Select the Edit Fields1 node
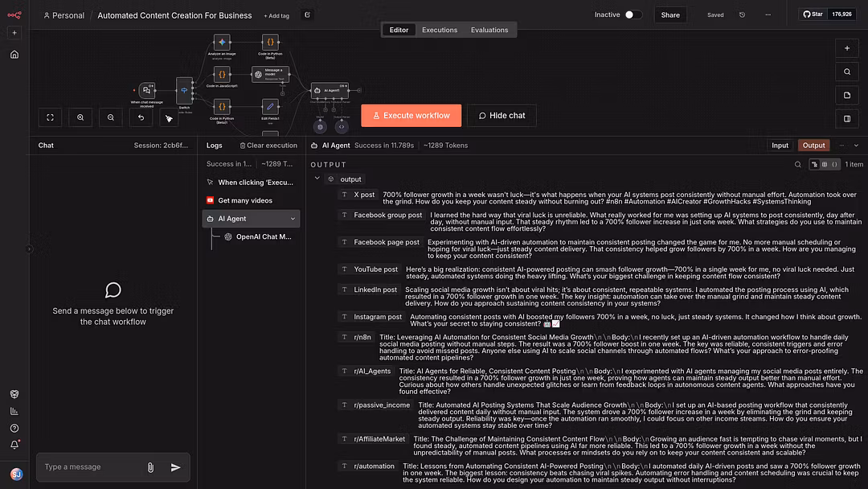868x489 pixels. pos(270,106)
